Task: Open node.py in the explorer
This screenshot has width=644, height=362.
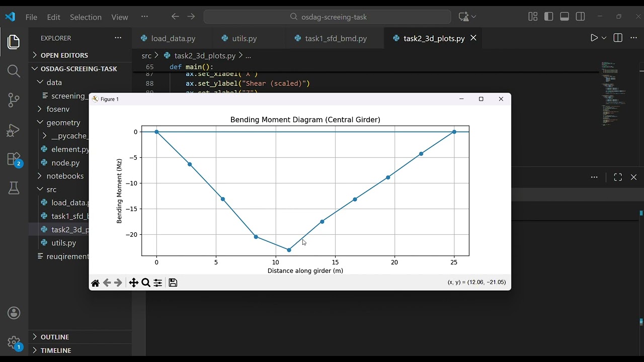Action: tap(65, 162)
